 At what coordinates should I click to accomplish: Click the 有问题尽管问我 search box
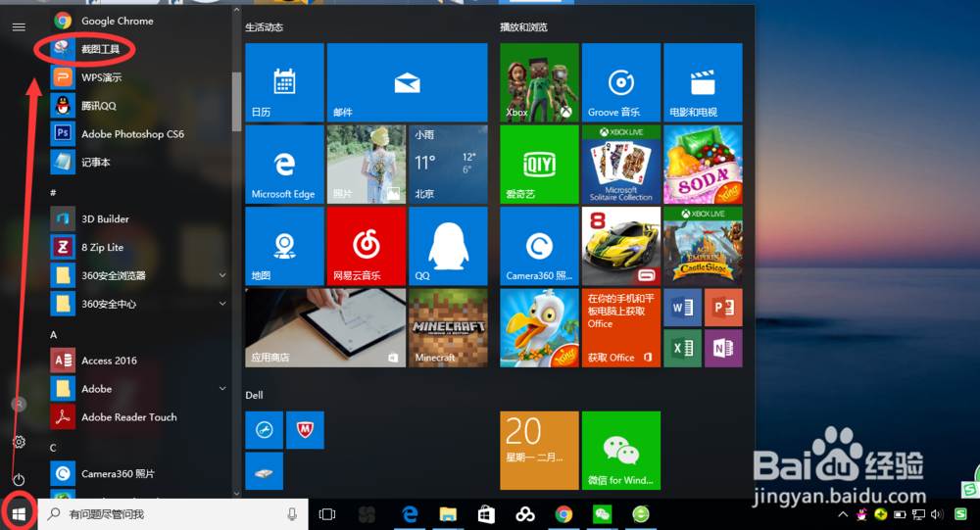point(172,514)
